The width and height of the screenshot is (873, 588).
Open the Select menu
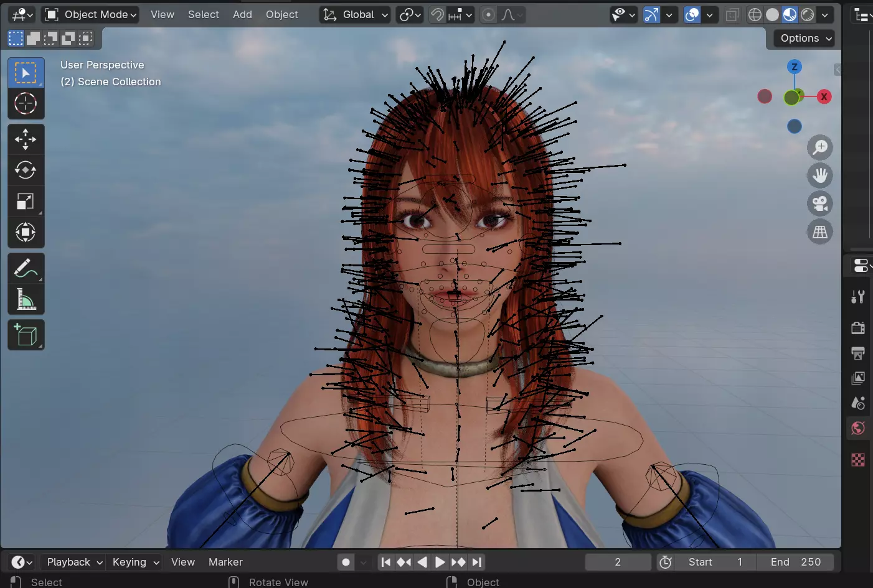(x=204, y=14)
